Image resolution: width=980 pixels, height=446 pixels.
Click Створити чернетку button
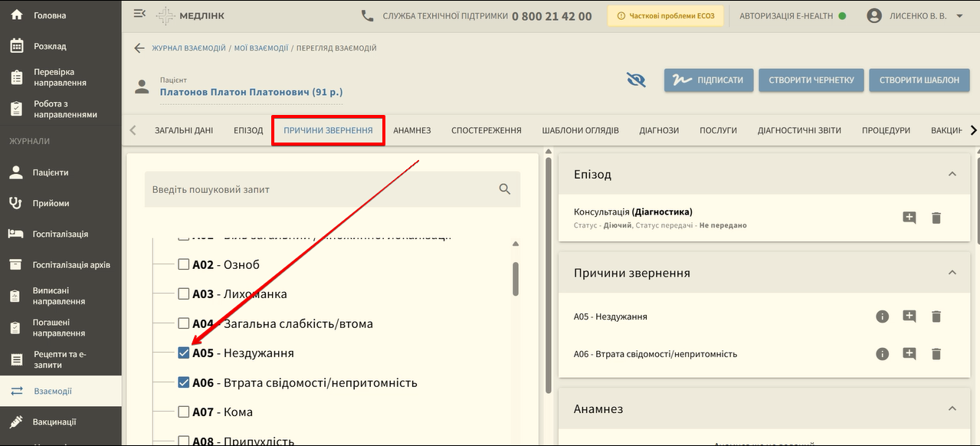tap(811, 80)
